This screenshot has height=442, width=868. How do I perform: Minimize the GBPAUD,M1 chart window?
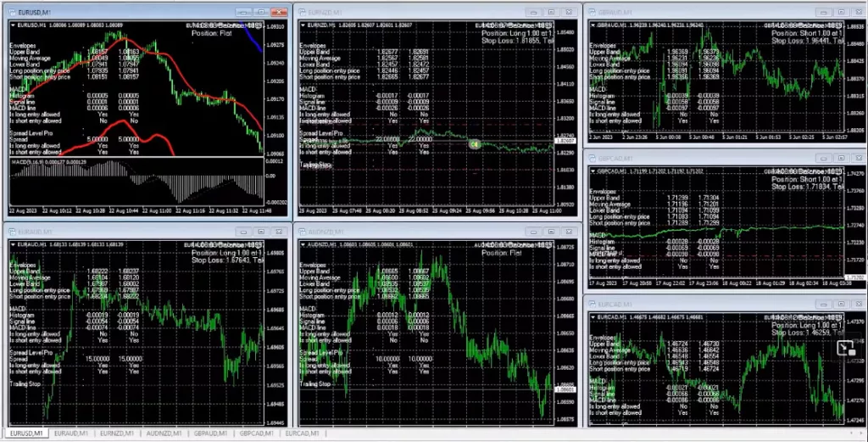pos(826,13)
